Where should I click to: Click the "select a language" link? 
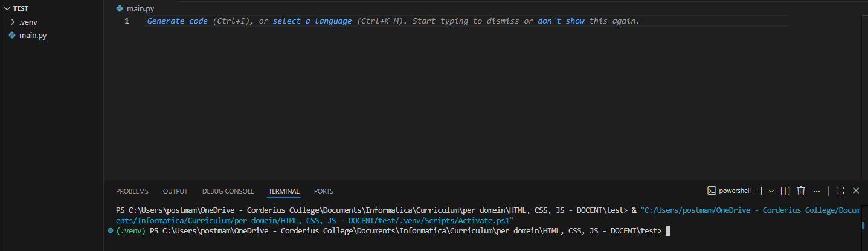[x=312, y=21]
